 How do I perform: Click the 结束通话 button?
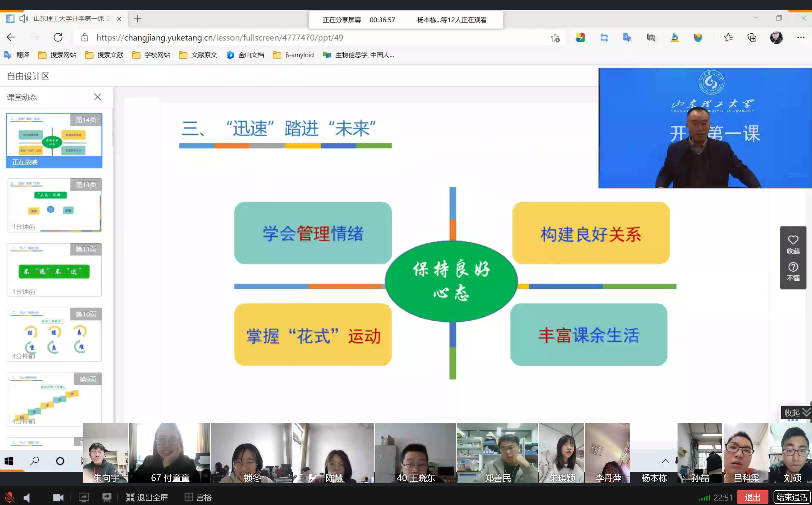tap(792, 497)
